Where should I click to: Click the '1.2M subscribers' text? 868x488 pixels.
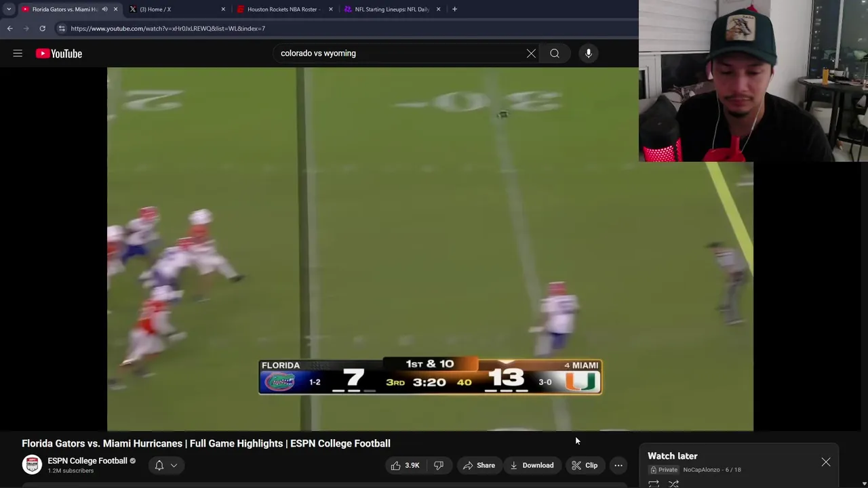click(71, 471)
